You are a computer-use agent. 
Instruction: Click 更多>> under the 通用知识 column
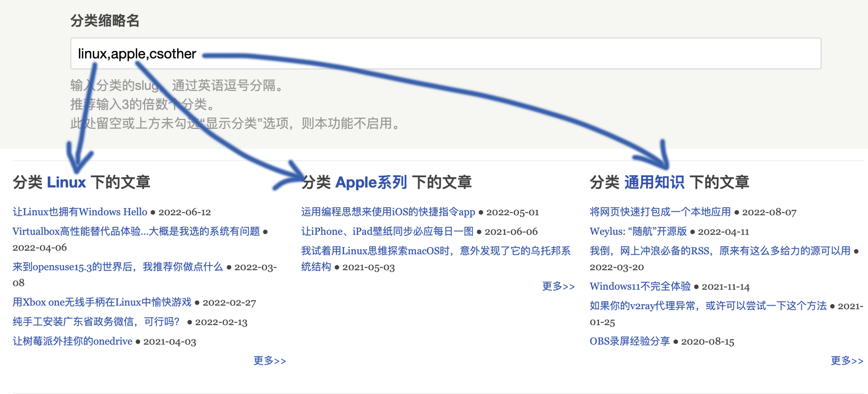(x=847, y=361)
